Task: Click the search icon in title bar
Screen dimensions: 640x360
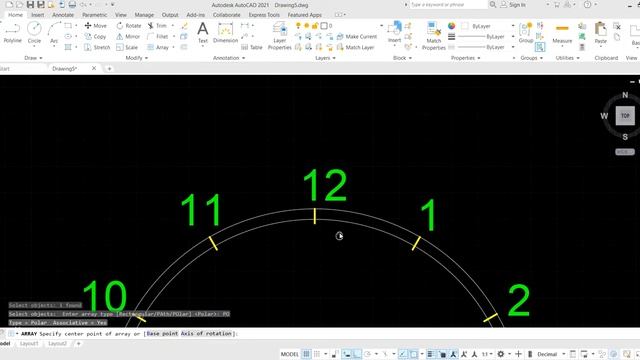Action: [493, 5]
